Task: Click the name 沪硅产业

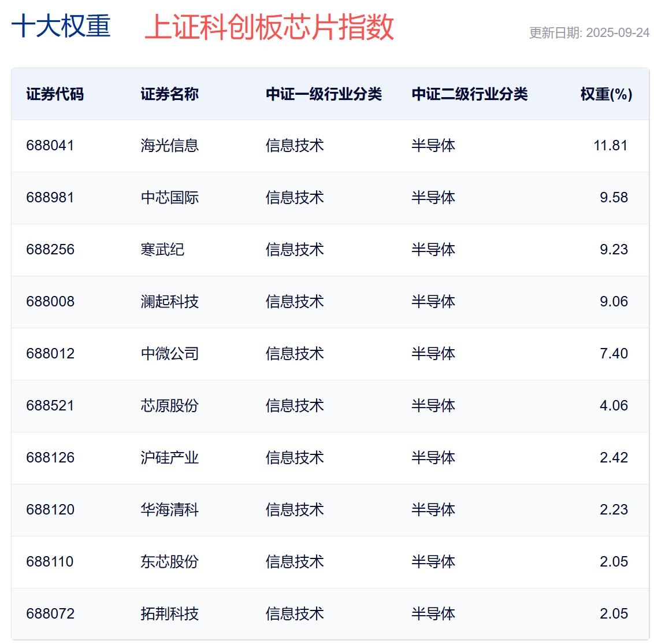Action: point(170,458)
